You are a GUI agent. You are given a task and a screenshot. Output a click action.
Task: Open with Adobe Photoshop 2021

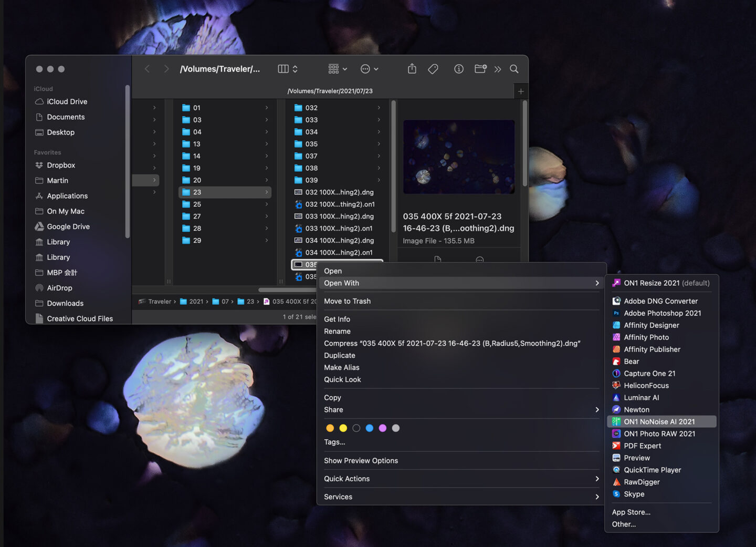pyautogui.click(x=662, y=313)
